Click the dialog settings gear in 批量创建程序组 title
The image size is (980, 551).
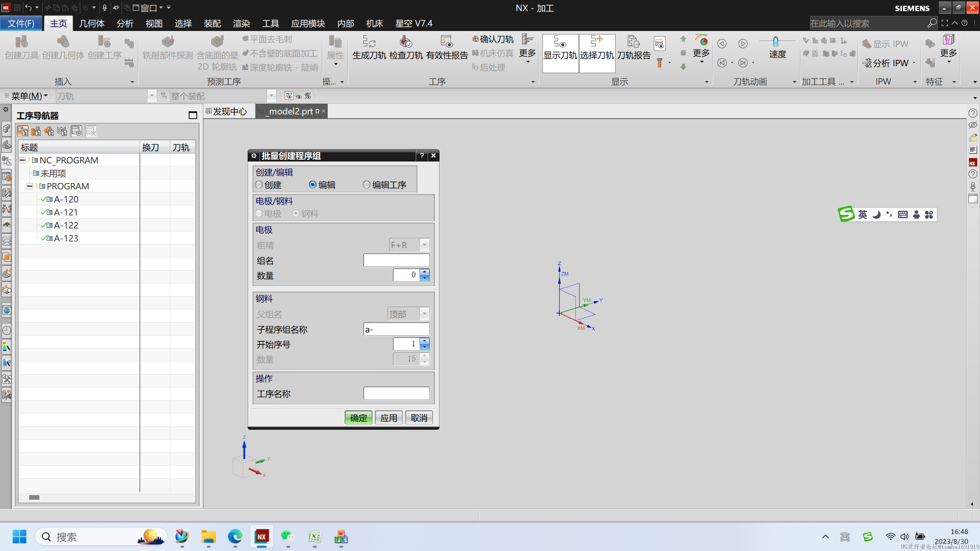tap(253, 156)
